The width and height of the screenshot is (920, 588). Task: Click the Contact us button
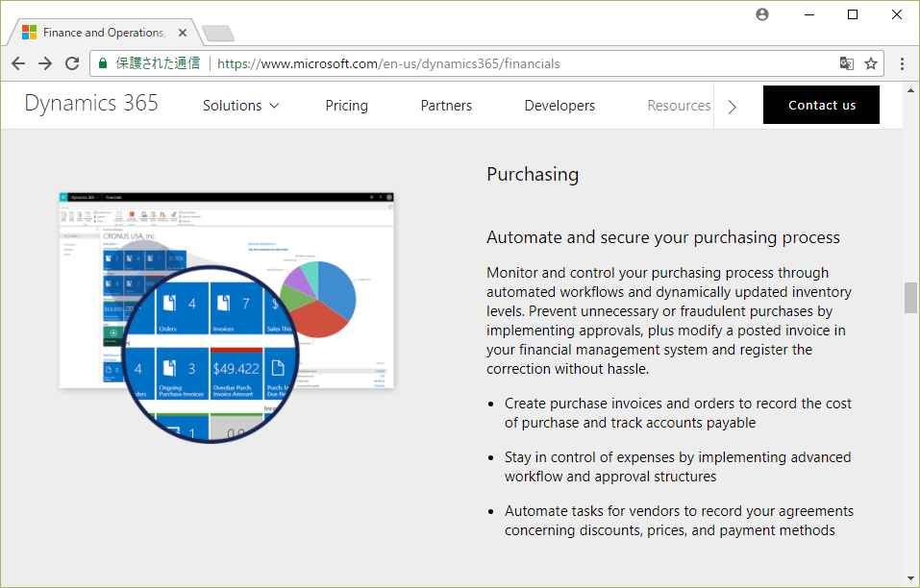[821, 105]
